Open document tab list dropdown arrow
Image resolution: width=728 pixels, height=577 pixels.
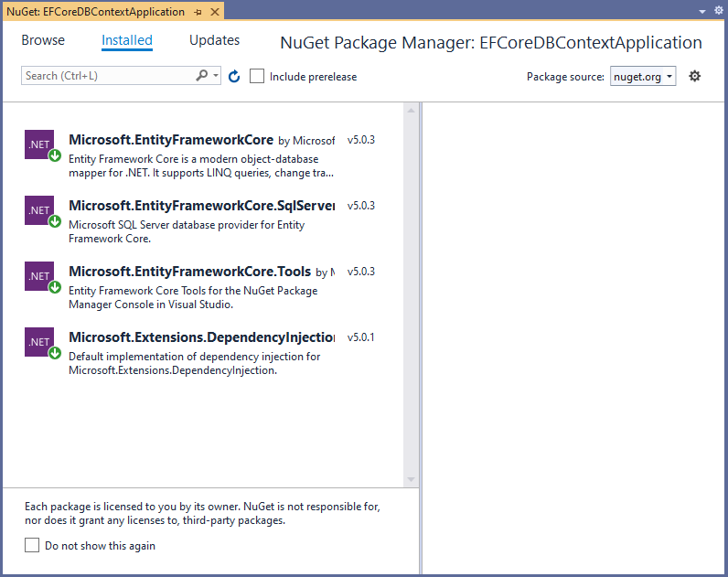(702, 12)
